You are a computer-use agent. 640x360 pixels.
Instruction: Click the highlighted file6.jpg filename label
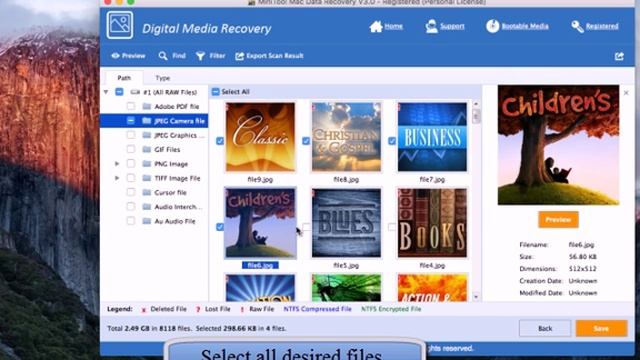pyautogui.click(x=260, y=265)
